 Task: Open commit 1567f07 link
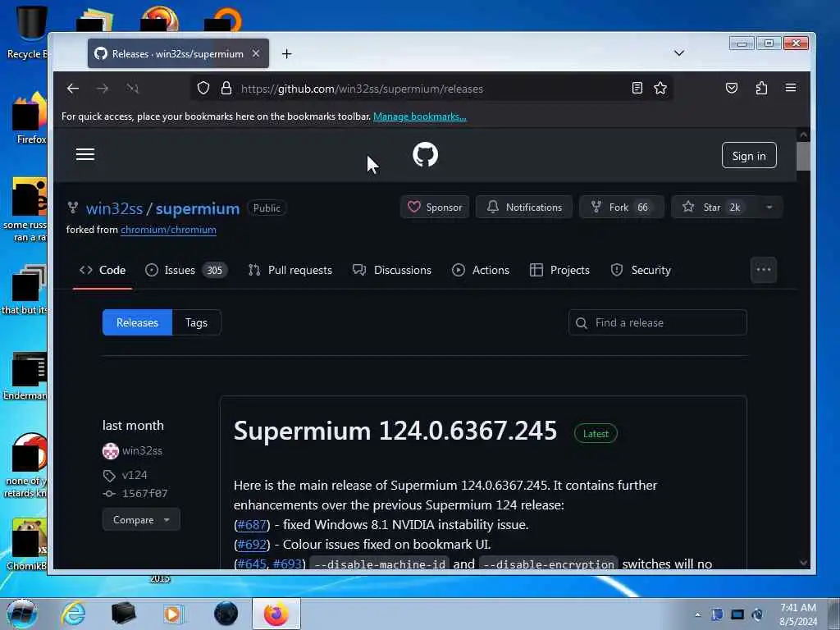(x=144, y=493)
